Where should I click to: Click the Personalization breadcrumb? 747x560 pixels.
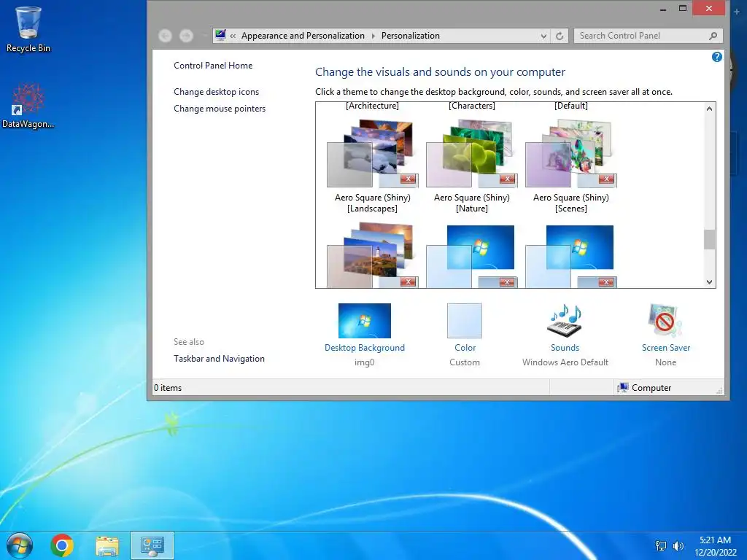(x=411, y=36)
